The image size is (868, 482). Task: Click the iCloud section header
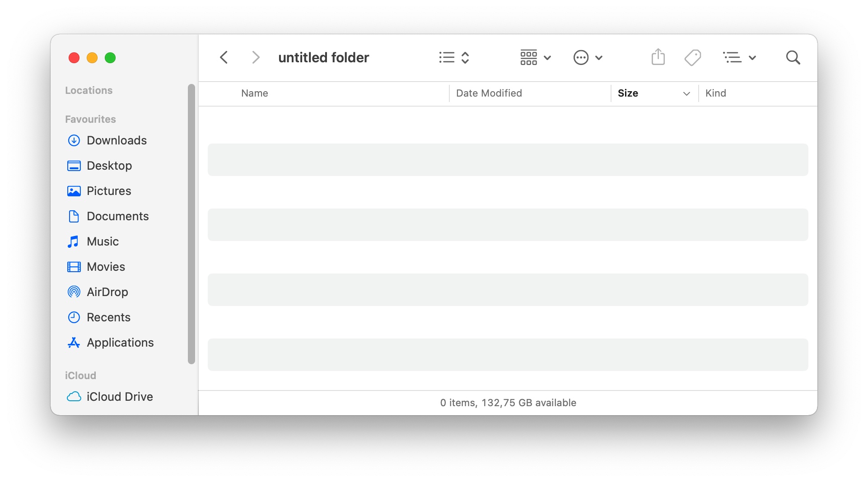80,375
